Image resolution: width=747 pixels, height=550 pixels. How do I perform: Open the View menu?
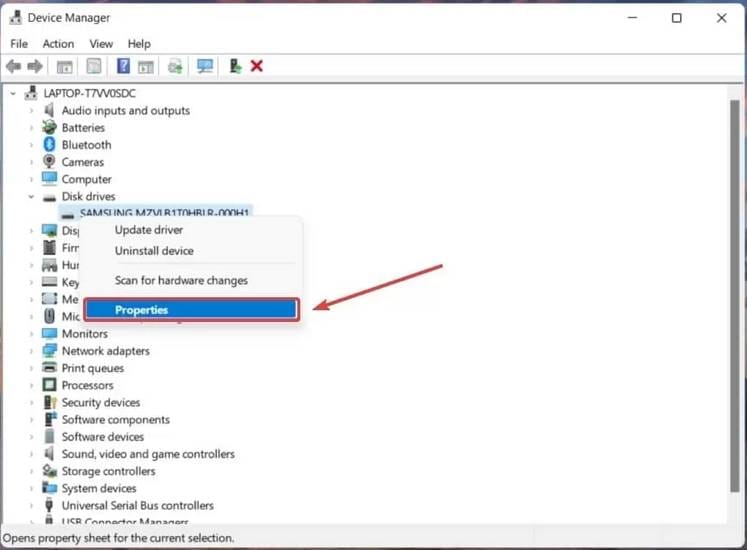(101, 44)
